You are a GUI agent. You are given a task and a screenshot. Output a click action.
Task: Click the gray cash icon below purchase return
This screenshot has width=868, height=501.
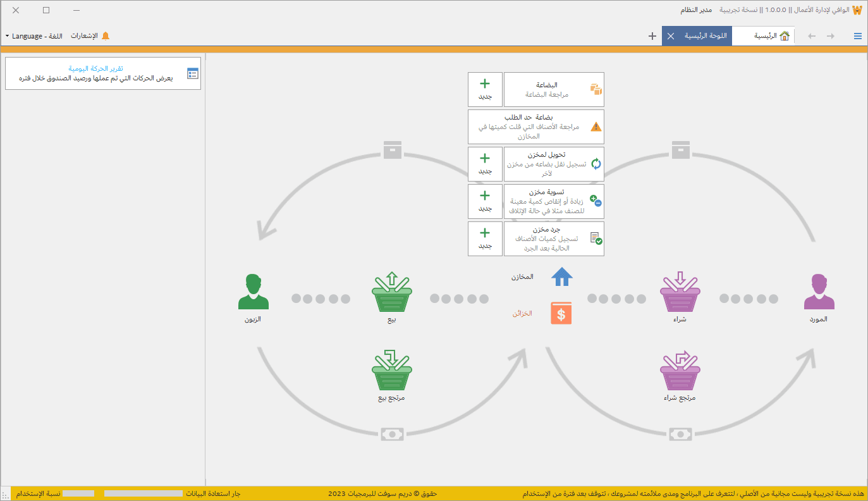click(680, 435)
